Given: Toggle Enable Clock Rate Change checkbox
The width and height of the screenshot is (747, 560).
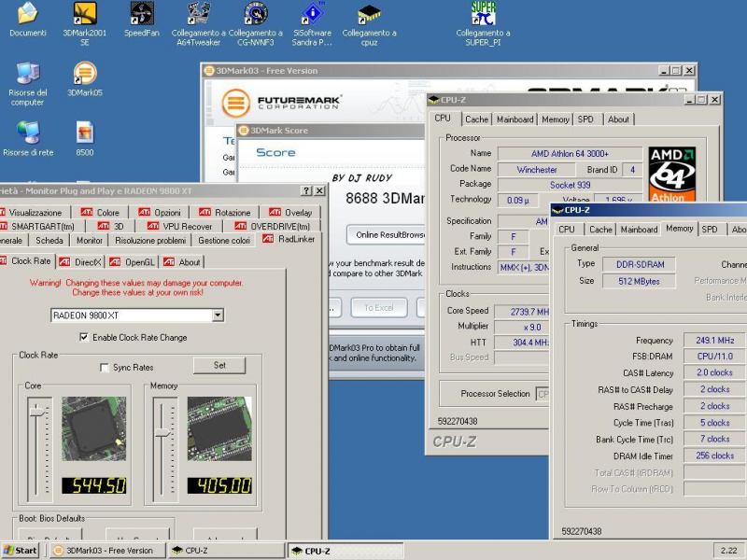Looking at the screenshot, I should [84, 337].
